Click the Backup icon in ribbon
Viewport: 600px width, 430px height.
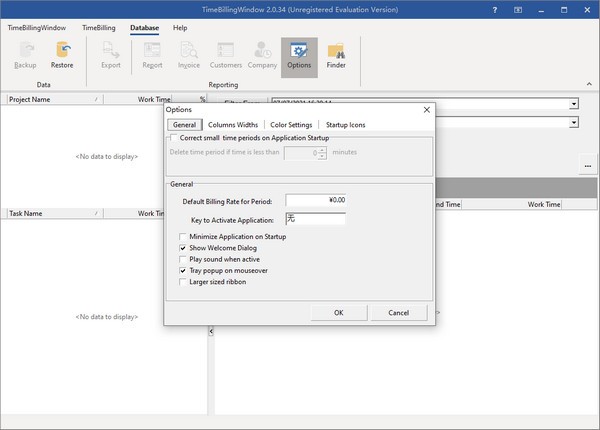point(25,54)
